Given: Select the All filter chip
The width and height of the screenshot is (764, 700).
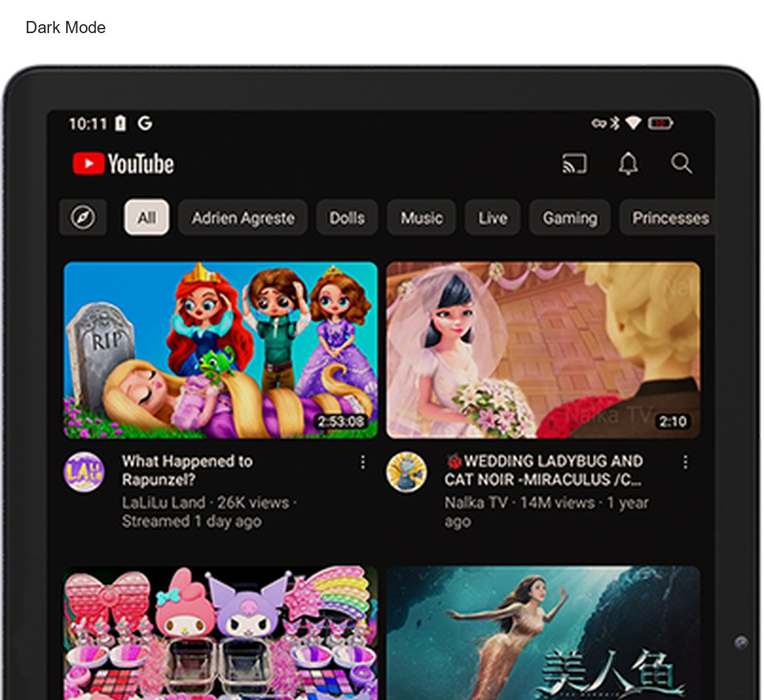Looking at the screenshot, I should coord(146,218).
